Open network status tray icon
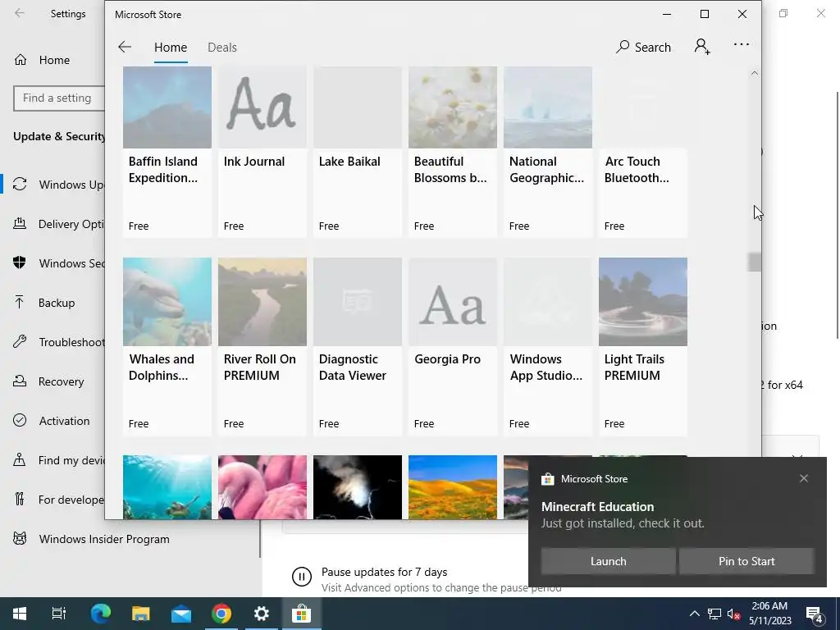 714,614
